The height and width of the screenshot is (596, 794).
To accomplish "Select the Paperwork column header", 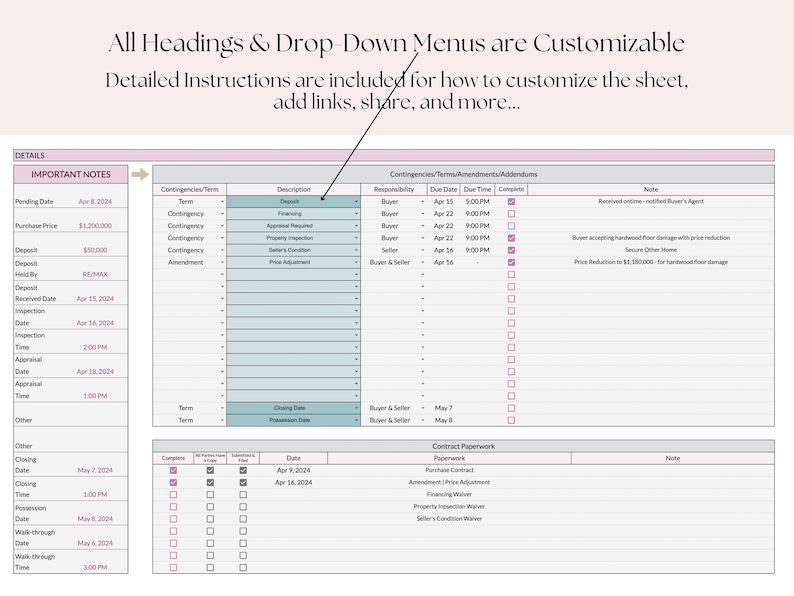I will [x=449, y=458].
